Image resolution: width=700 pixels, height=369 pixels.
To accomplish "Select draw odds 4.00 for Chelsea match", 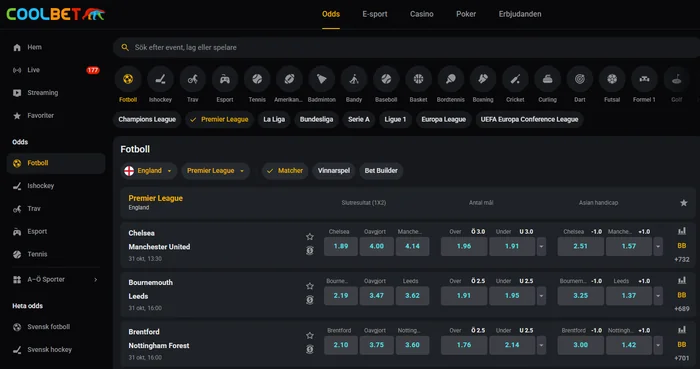I will click(376, 246).
